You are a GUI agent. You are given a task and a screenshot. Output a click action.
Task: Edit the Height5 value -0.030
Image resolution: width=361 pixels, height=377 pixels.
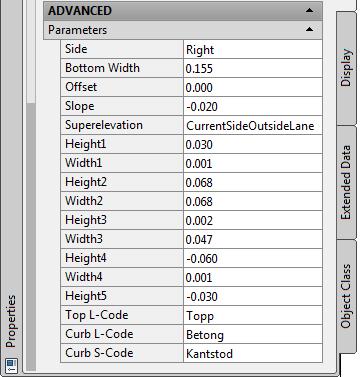[253, 296]
